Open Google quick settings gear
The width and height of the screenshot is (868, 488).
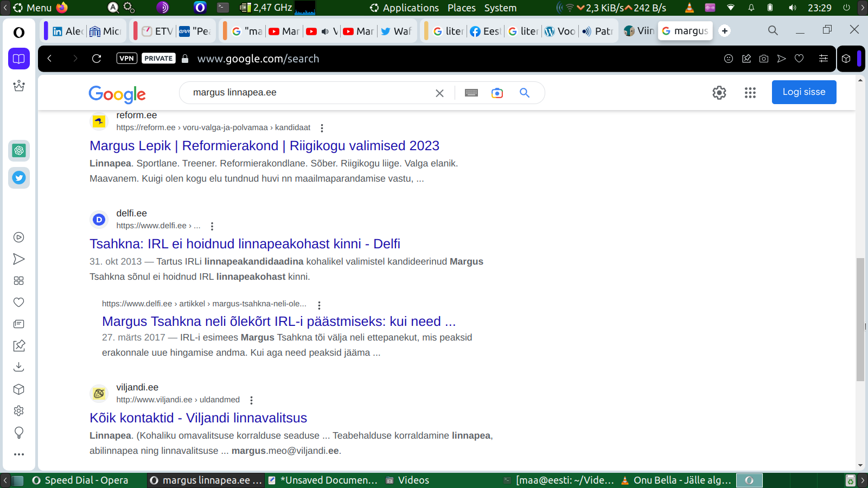pos(719,93)
